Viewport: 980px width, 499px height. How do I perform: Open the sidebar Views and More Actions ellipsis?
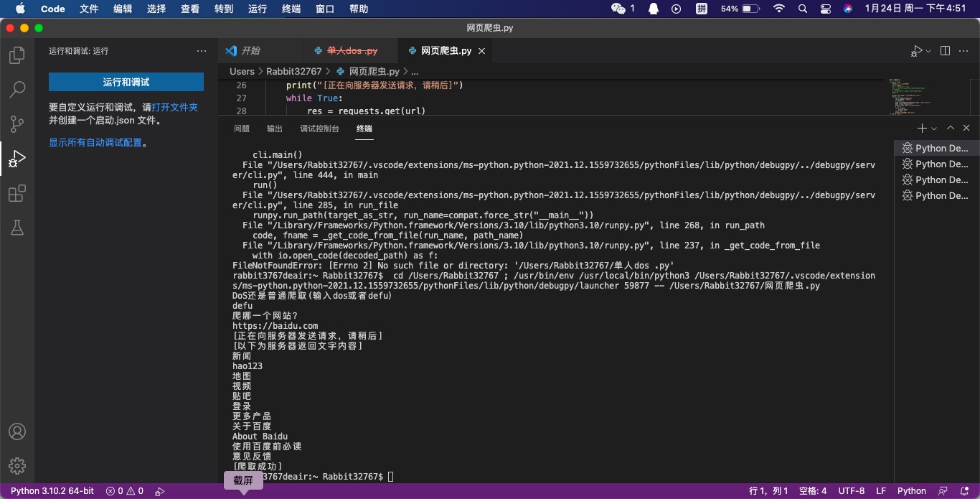(x=202, y=51)
